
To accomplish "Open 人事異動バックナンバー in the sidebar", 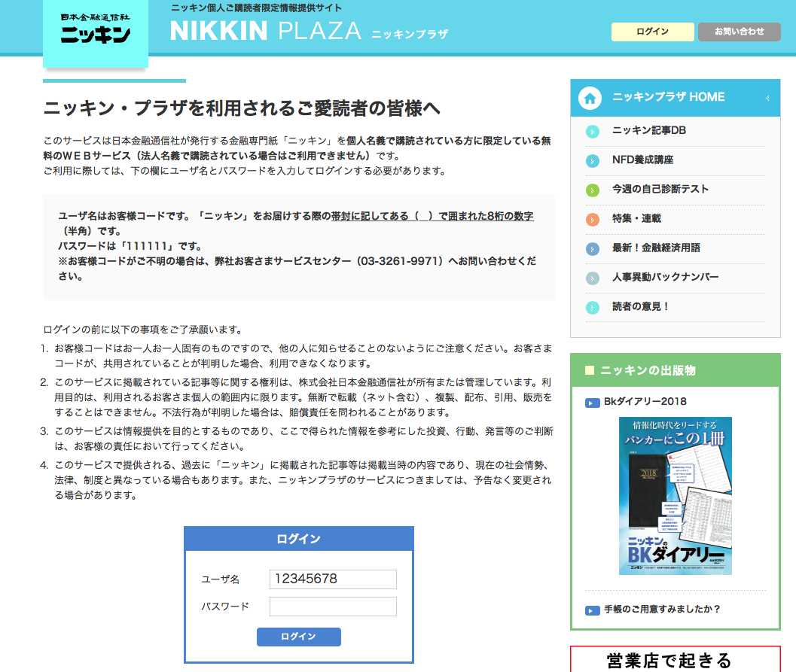I will tap(666, 277).
